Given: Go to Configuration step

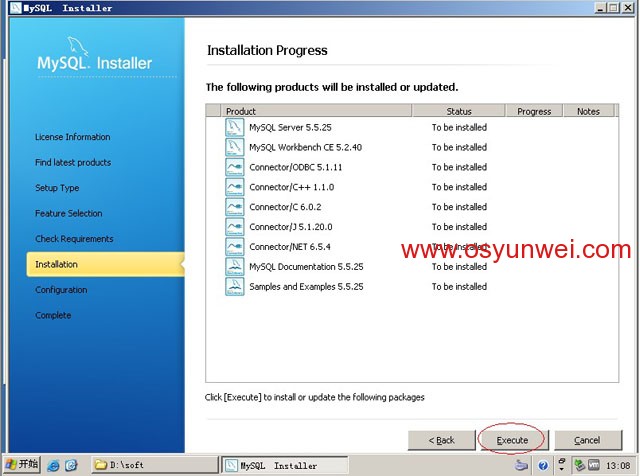Looking at the screenshot, I should [x=61, y=290].
